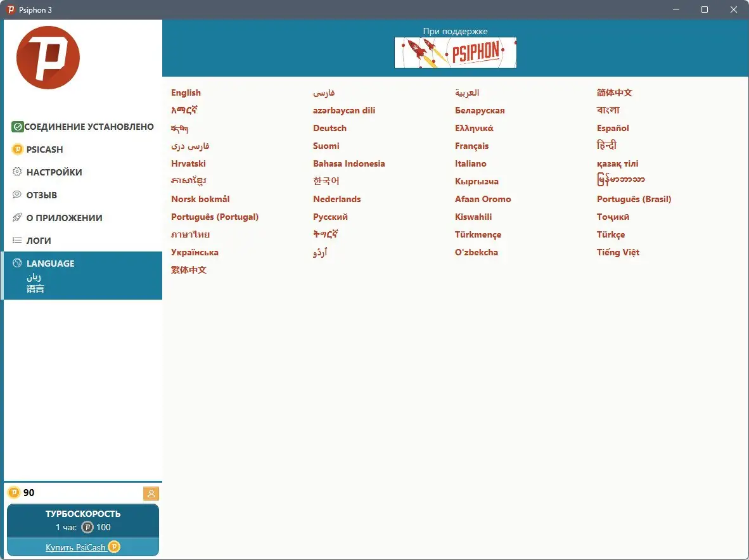Viewport: 749px width, 560px height.
Task: Choose Tiếng Việt from the language list
Action: (618, 252)
